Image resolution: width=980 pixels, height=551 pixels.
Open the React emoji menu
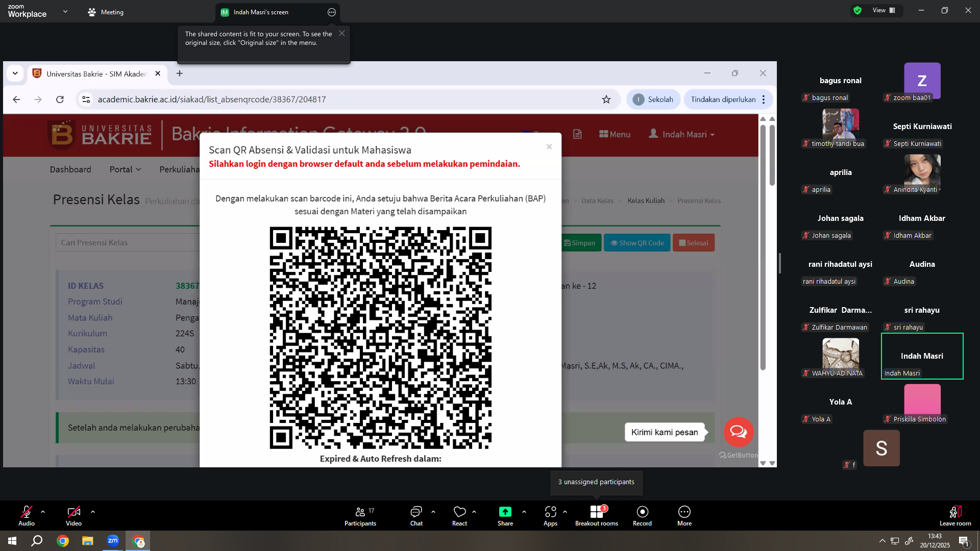click(459, 516)
